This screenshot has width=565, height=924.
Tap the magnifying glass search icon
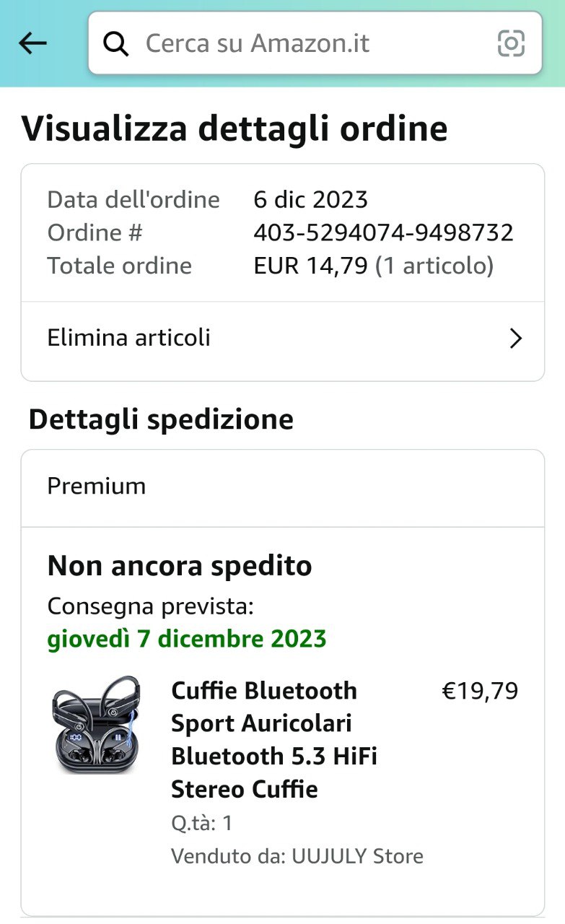pos(115,43)
